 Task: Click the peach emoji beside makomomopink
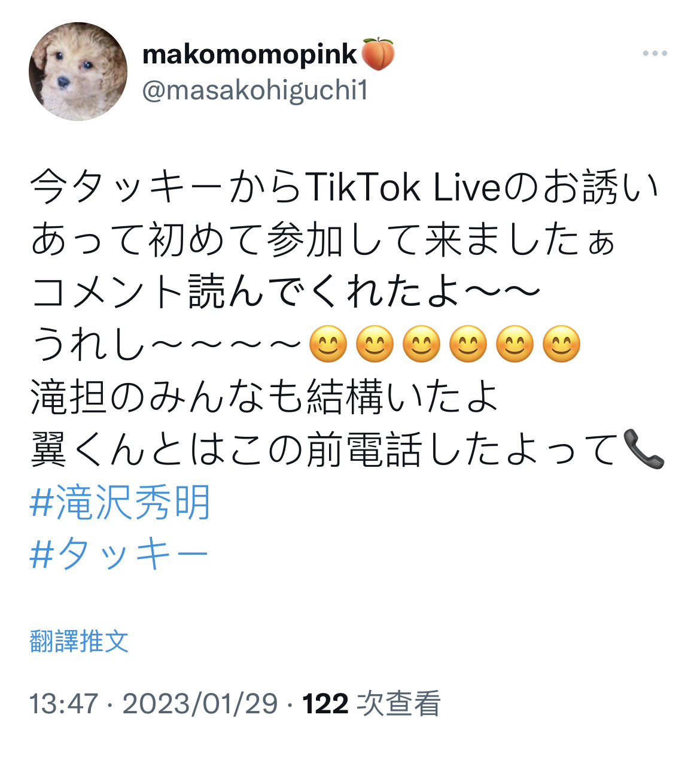378,54
